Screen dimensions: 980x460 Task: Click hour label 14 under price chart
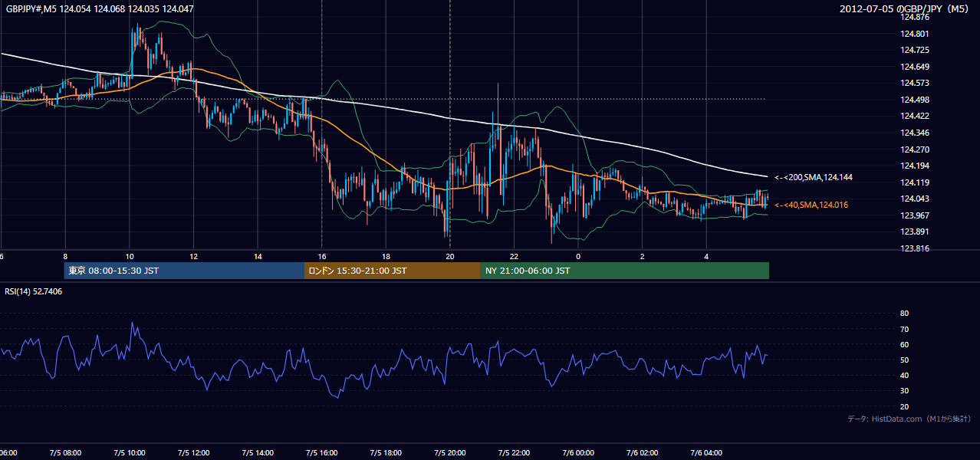pos(258,257)
